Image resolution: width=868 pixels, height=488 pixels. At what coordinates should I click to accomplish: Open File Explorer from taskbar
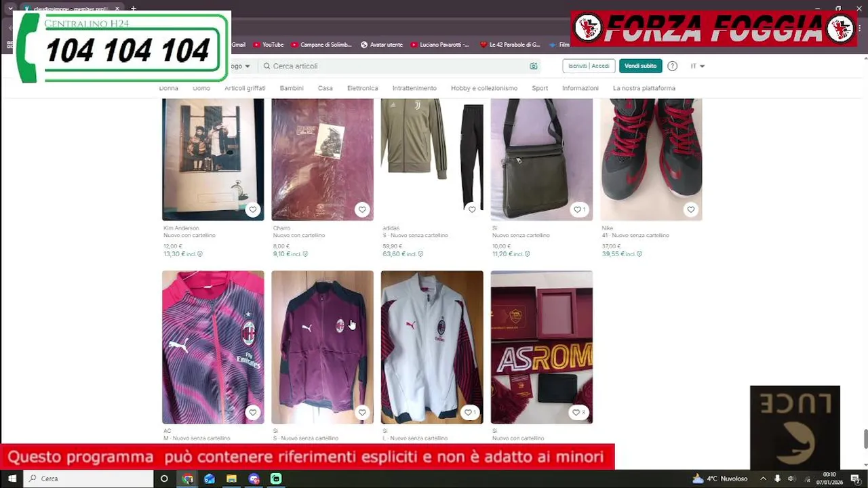click(x=231, y=479)
